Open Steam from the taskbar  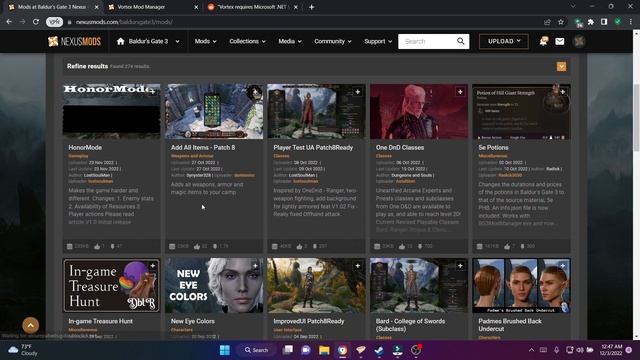coord(379,350)
